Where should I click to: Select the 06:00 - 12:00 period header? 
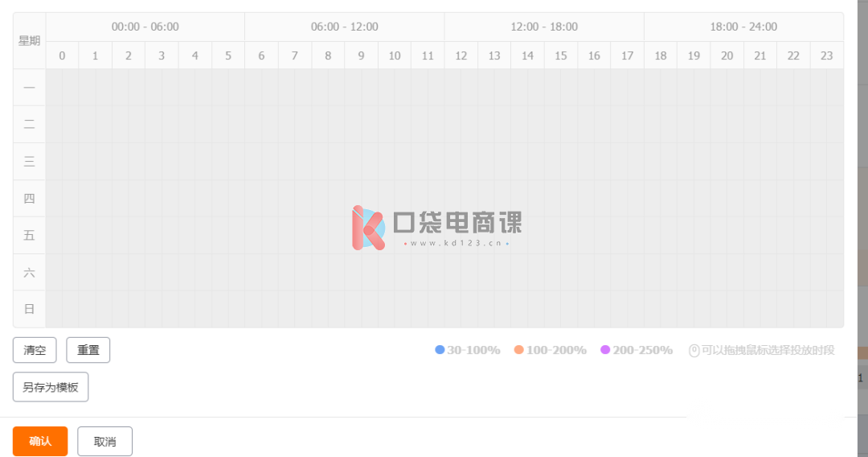pyautogui.click(x=344, y=27)
